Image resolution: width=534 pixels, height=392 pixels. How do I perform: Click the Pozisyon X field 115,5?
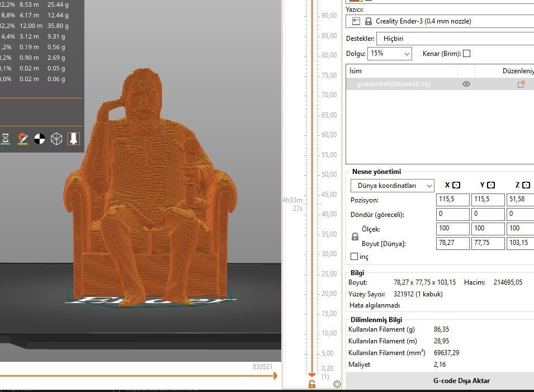pos(452,200)
